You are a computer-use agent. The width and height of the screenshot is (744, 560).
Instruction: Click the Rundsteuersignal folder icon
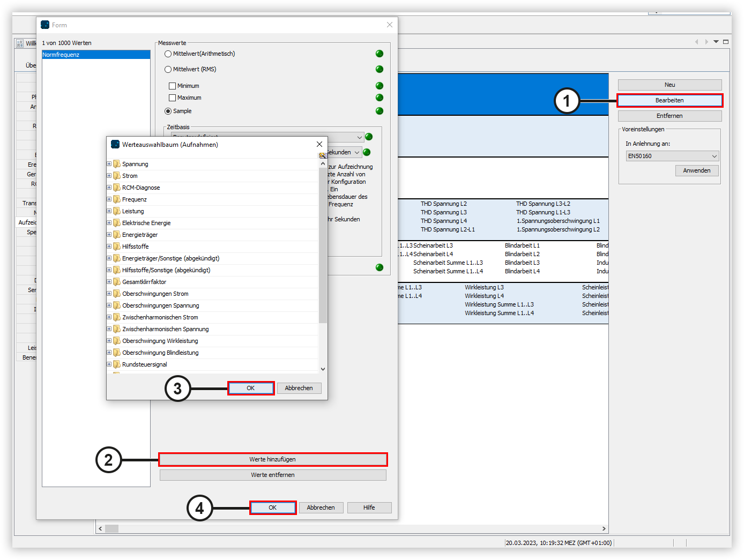coord(118,364)
